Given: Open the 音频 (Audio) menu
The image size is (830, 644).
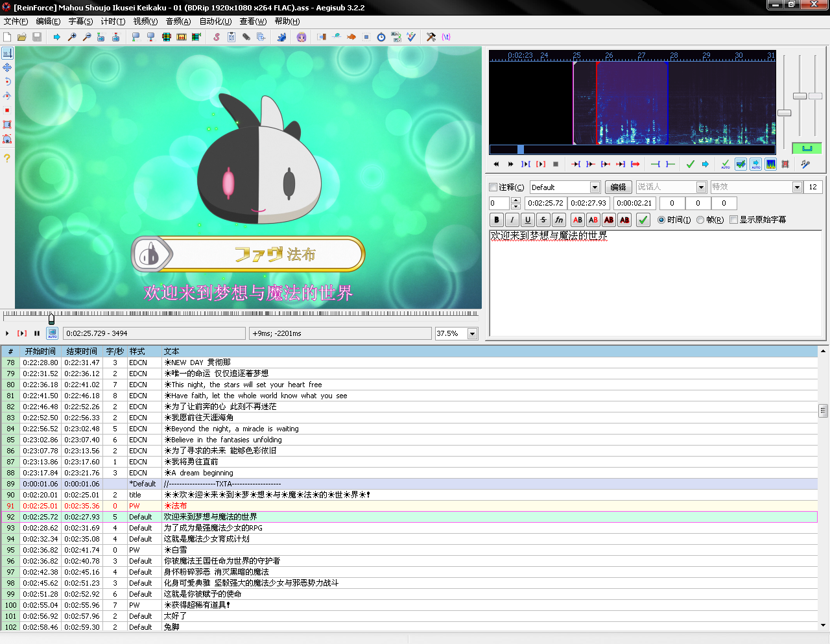Looking at the screenshot, I should click(178, 21).
